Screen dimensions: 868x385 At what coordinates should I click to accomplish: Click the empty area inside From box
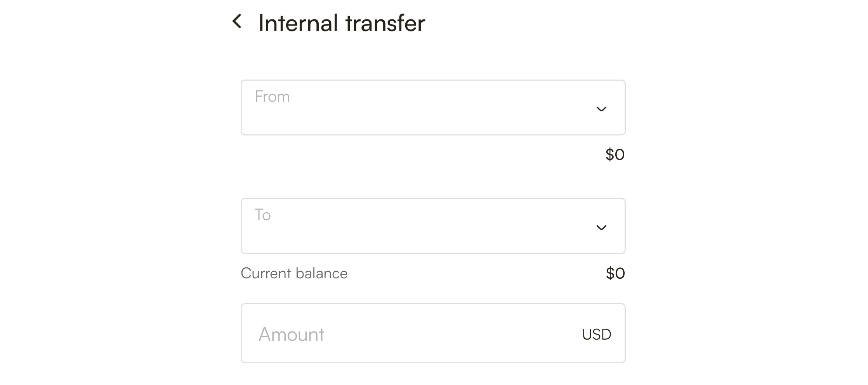[427, 116]
